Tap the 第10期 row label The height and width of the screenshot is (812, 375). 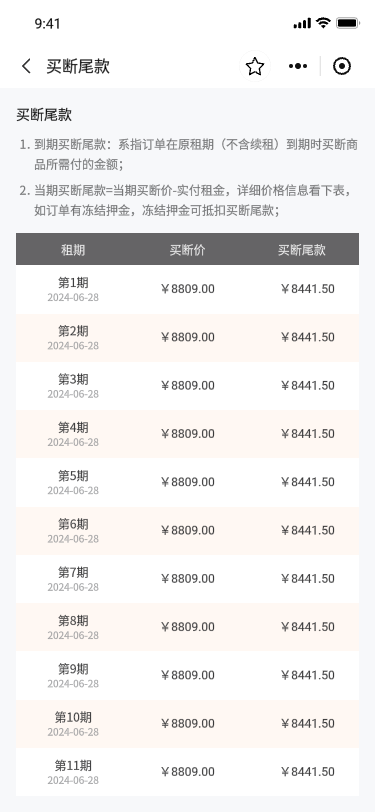coord(73,717)
